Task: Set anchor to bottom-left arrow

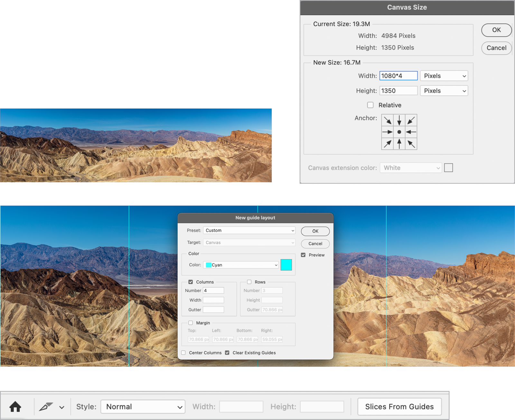Action: pyautogui.click(x=388, y=144)
